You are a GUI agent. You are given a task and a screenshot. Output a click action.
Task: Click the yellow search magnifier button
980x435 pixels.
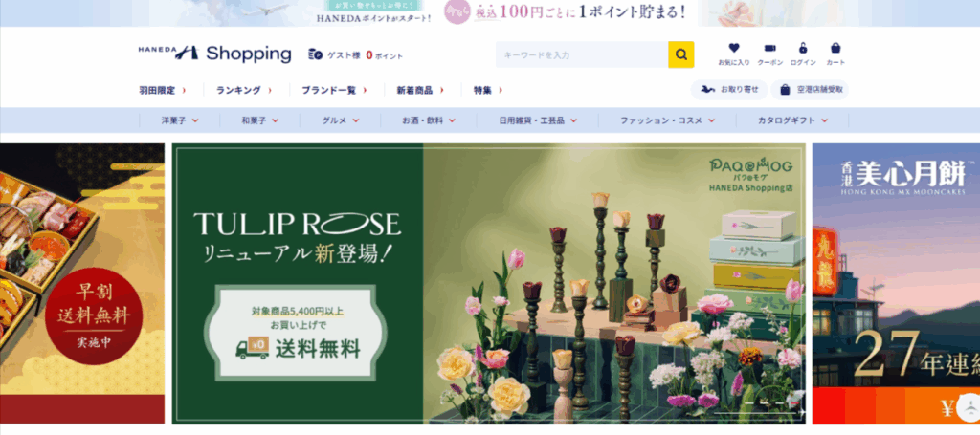(x=681, y=54)
